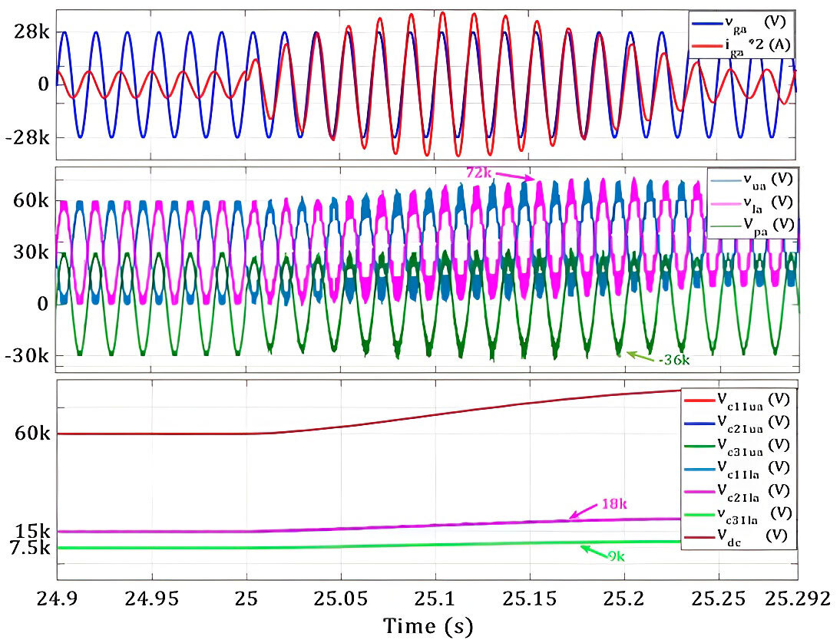Click the green v_c31ua legend line sample
840x643 pixels.
pos(699,446)
